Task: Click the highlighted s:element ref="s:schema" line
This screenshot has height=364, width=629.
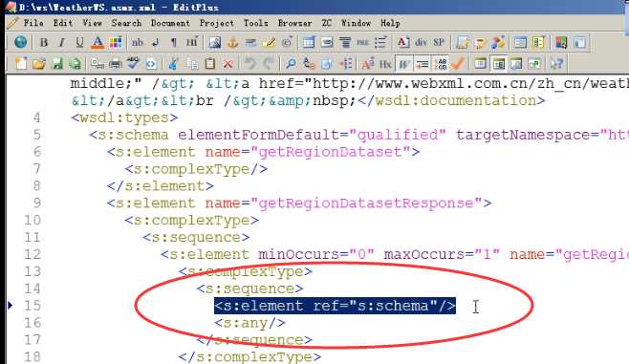Action: click(335, 306)
